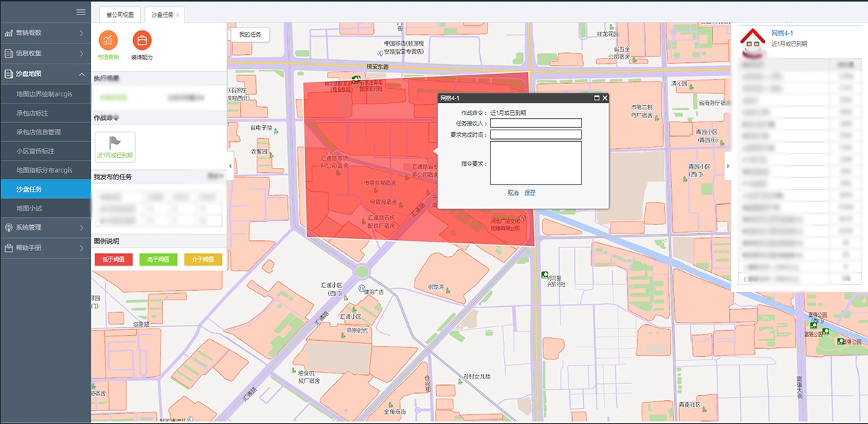Viewport: 868px width, 424px height.
Task: Close the 沙盘任务 tab with x
Action: (x=178, y=14)
